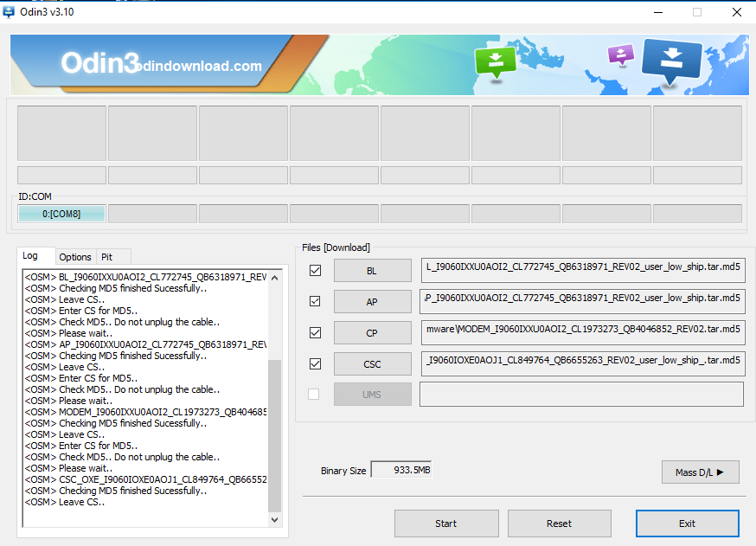This screenshot has width=756, height=546.
Task: Click the AP button to choose firmware
Action: click(x=372, y=302)
